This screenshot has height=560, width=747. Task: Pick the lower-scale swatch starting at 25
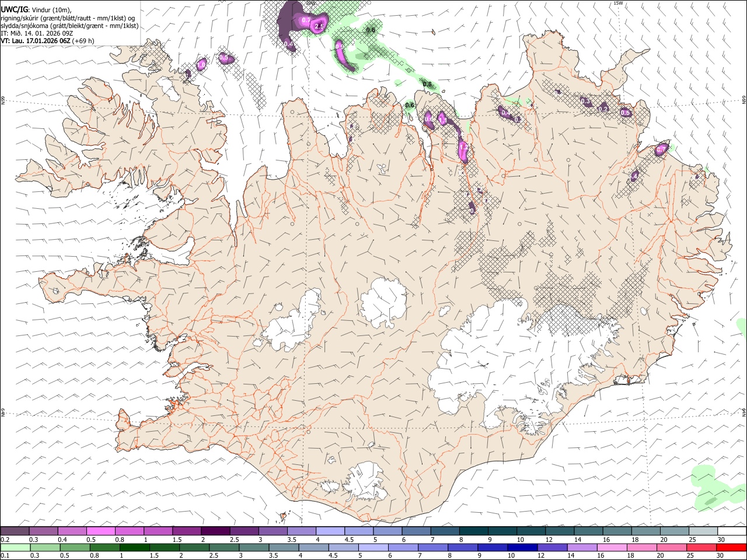[x=701, y=547]
